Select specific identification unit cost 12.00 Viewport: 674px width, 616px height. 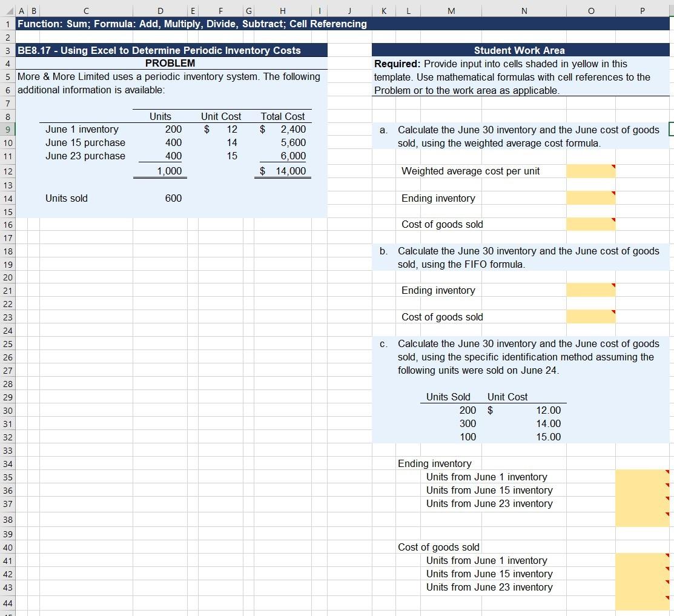click(x=524, y=411)
